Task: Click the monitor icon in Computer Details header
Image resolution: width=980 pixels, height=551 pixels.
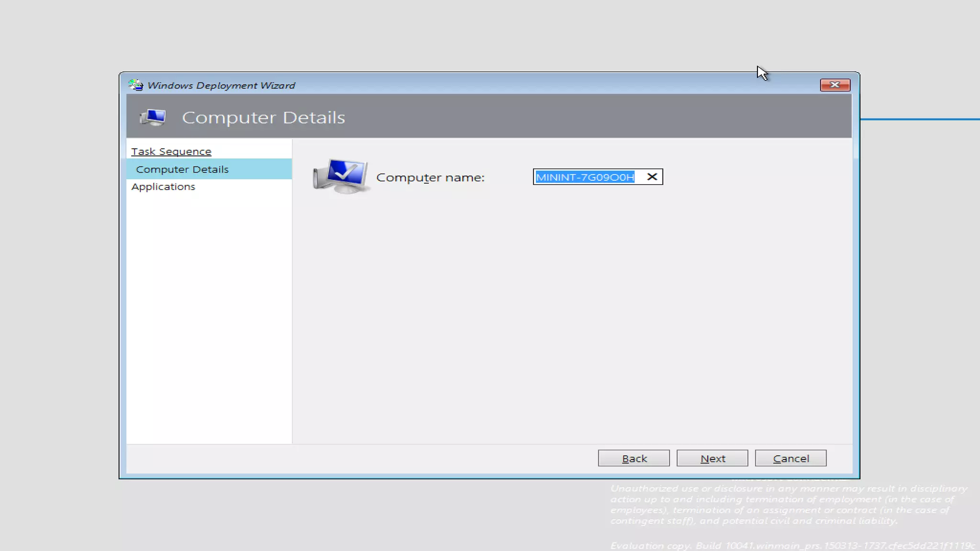Action: pos(153,117)
